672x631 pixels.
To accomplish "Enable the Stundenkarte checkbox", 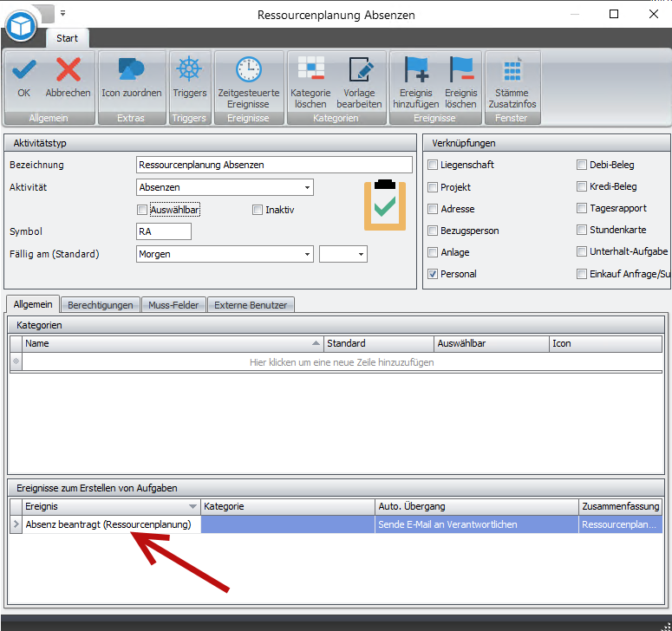I will (x=582, y=230).
